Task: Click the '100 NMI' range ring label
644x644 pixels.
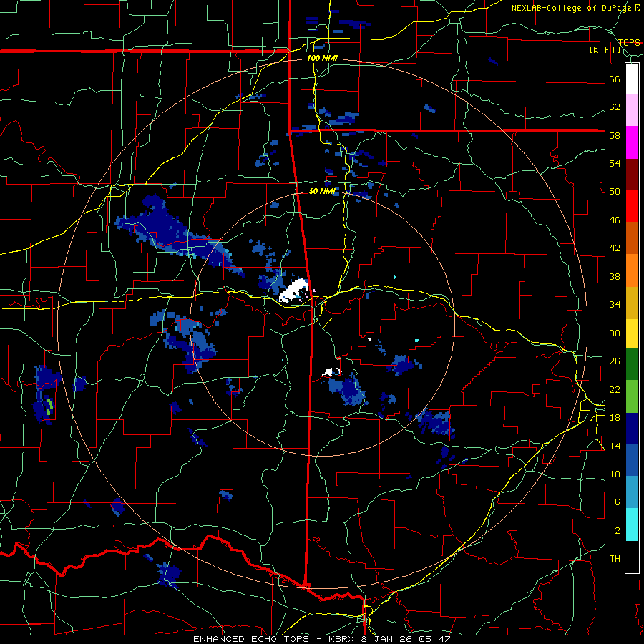Action: [322, 58]
